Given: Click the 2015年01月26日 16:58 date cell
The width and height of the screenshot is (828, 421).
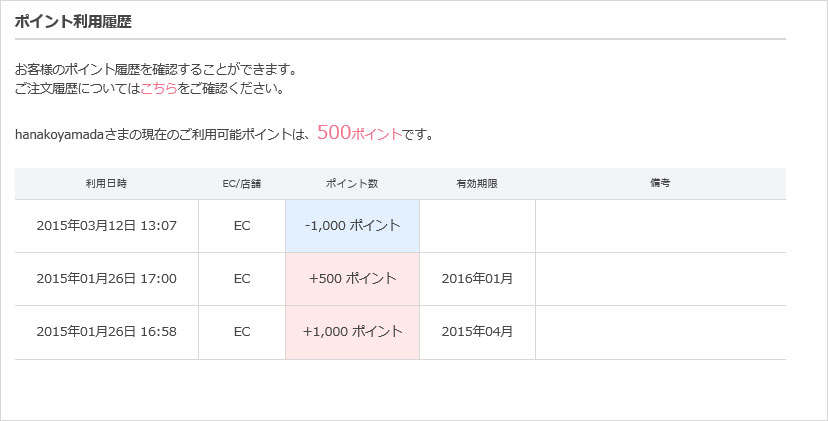Looking at the screenshot, I should coord(107,332).
